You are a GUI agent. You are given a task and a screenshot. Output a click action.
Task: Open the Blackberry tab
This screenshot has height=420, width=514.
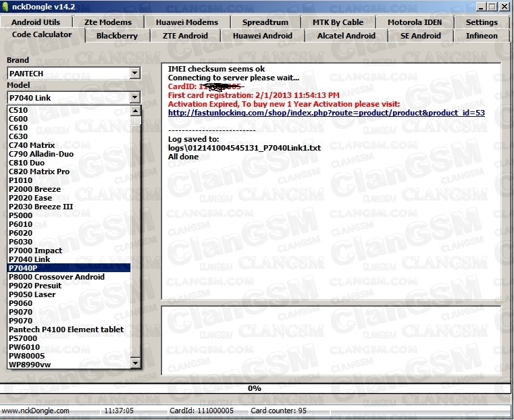click(117, 36)
